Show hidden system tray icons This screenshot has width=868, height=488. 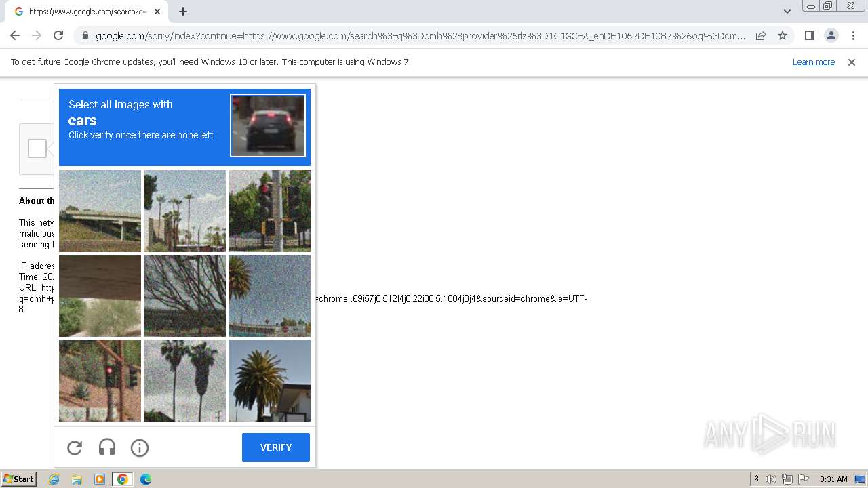[757, 479]
